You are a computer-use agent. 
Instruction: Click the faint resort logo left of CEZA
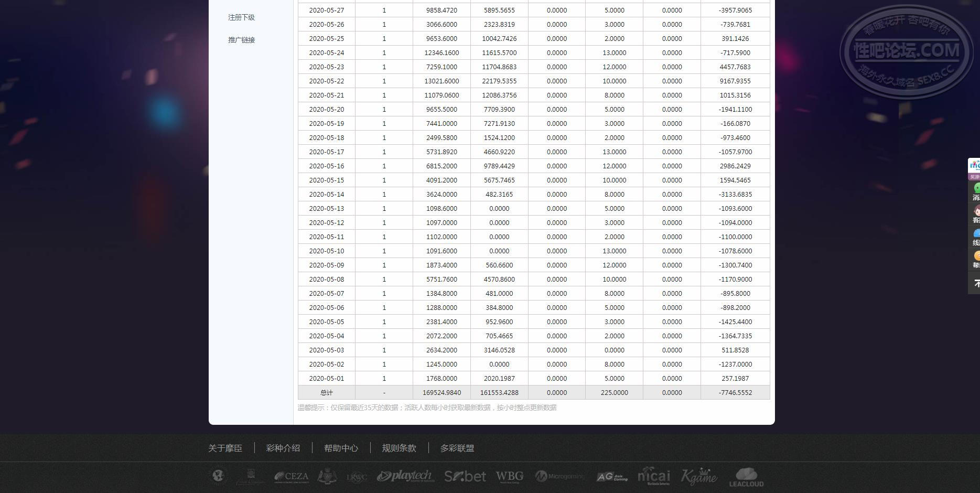pos(250,476)
